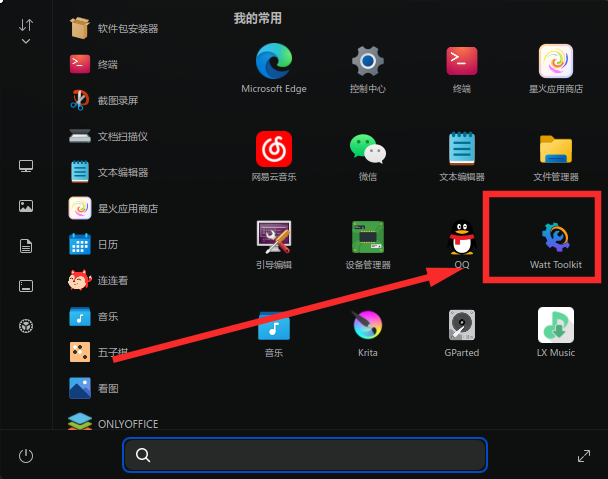Screen dimensions: 608x479
Task: Open the QQ penguin app
Action: pyautogui.click(x=461, y=244)
